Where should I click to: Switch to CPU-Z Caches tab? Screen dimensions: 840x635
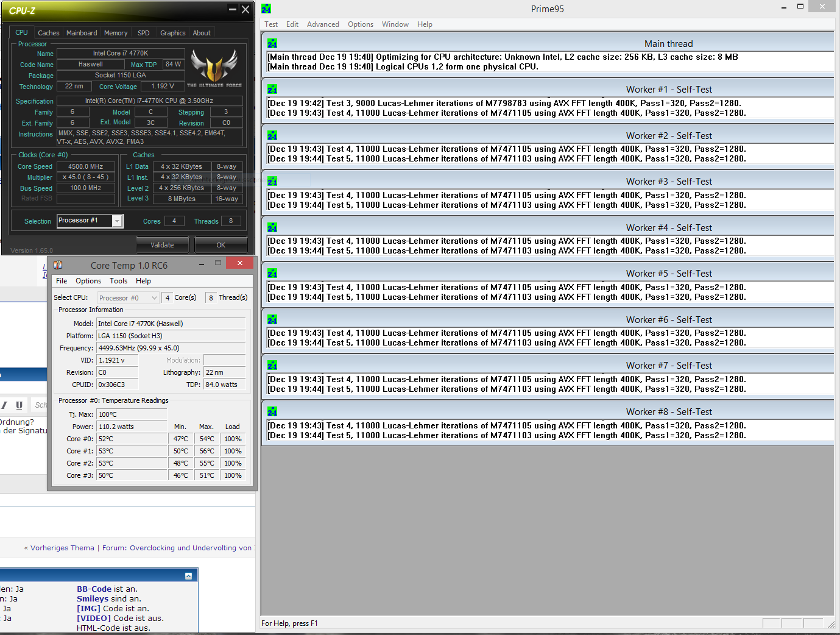(49, 33)
